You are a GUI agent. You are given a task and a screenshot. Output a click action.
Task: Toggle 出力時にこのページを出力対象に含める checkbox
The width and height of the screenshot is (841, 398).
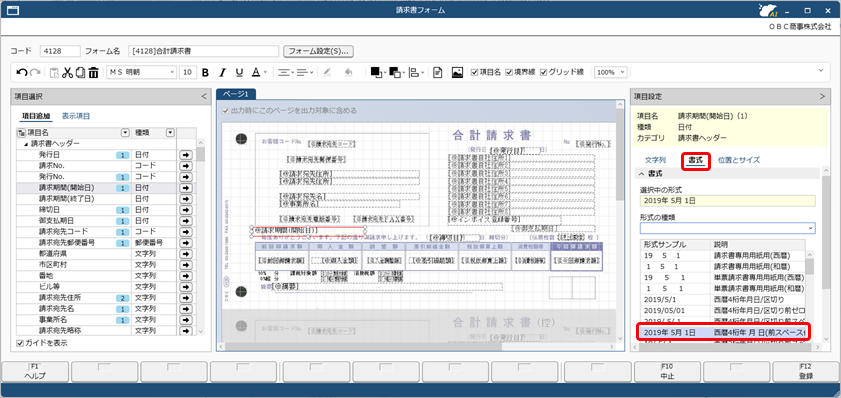226,111
